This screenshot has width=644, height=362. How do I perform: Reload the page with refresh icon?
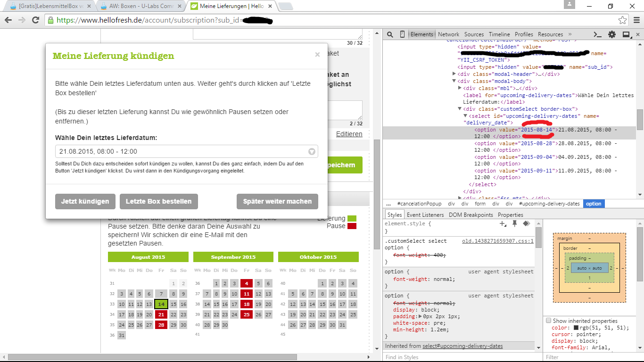(x=35, y=20)
